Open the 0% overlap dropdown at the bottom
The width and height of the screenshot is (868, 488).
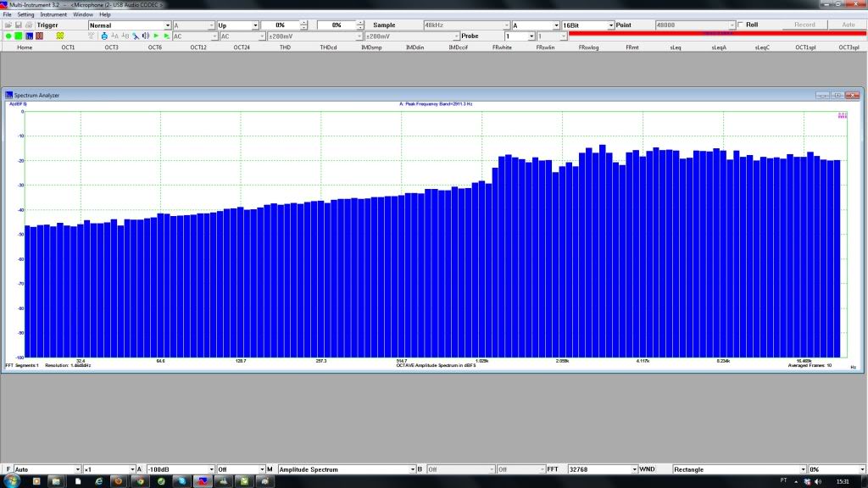tap(837, 469)
